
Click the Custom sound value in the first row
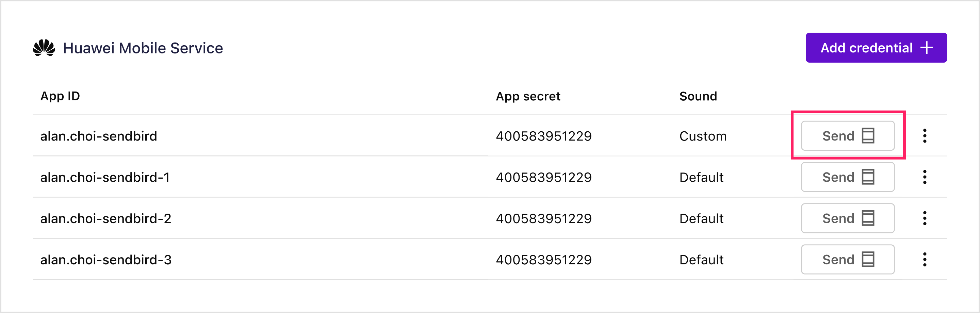point(703,136)
